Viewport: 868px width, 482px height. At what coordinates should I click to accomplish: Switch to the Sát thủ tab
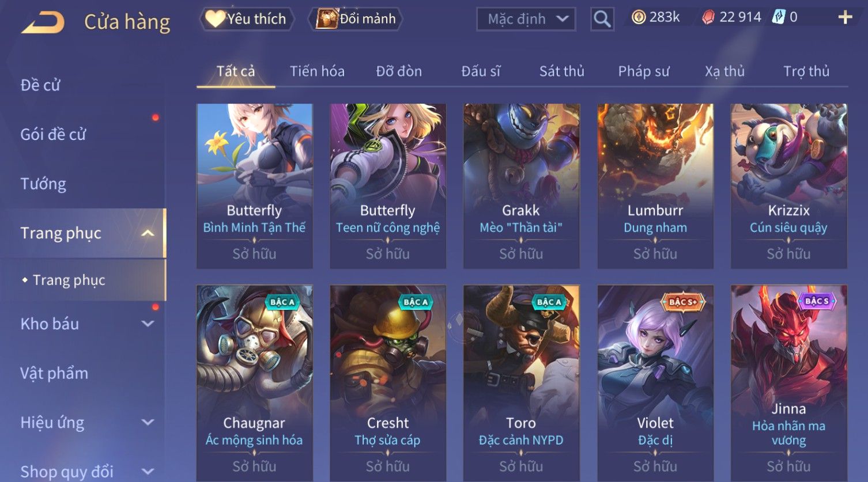coord(561,71)
